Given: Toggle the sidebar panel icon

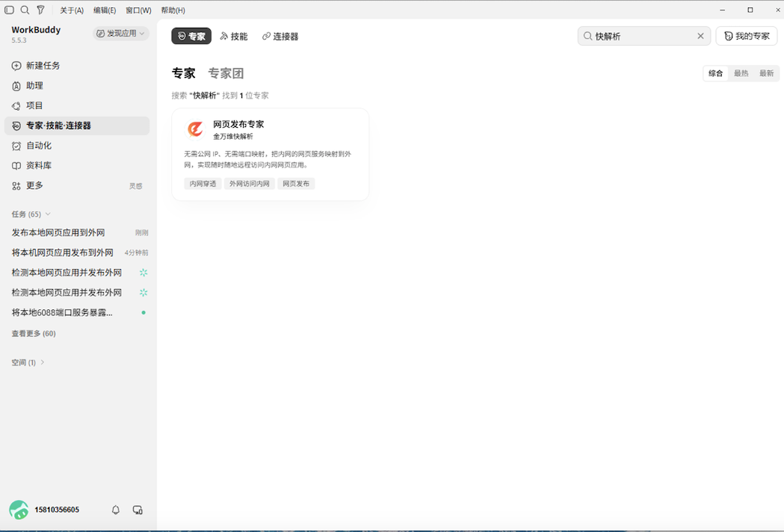Looking at the screenshot, I should 9,10.
